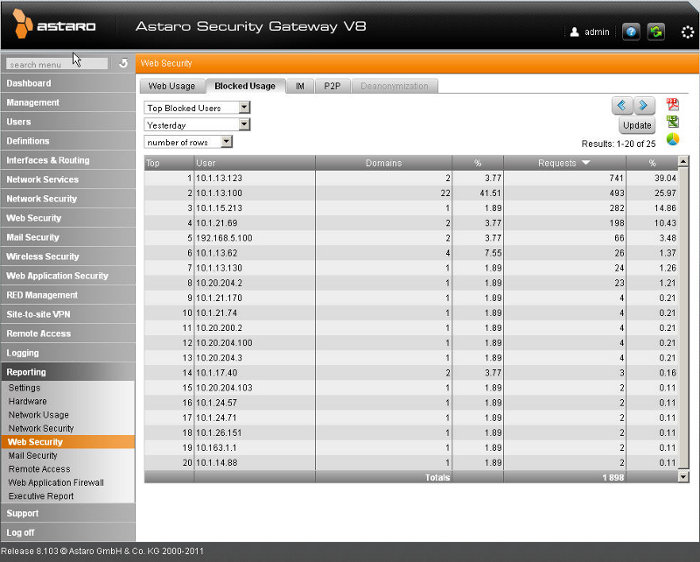This screenshot has height=562, width=700.
Task: Click in the search menu field
Action: click(x=57, y=64)
